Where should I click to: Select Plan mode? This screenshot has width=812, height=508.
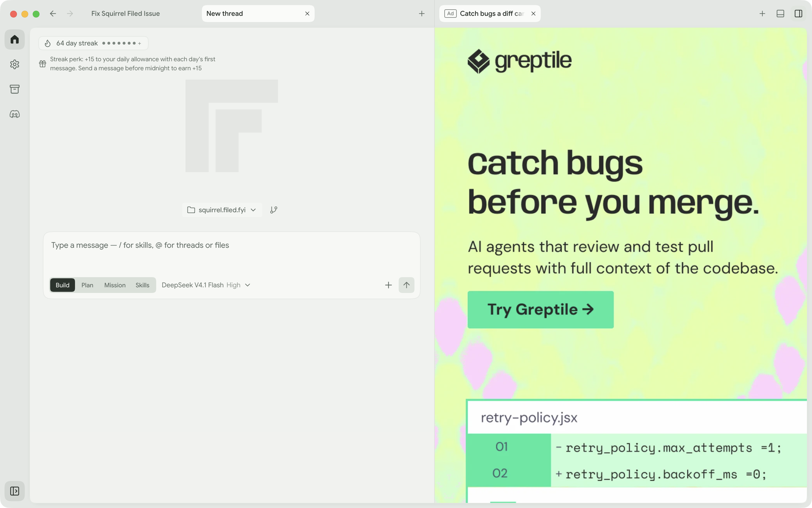pos(87,285)
